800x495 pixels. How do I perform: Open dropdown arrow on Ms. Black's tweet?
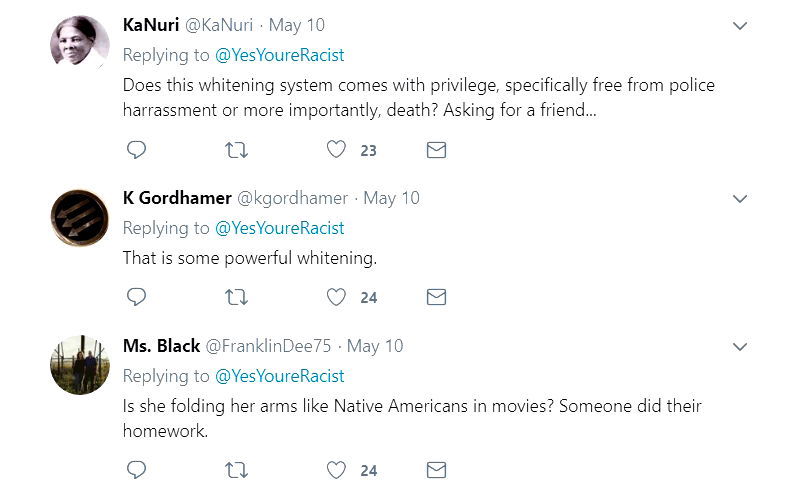740,347
